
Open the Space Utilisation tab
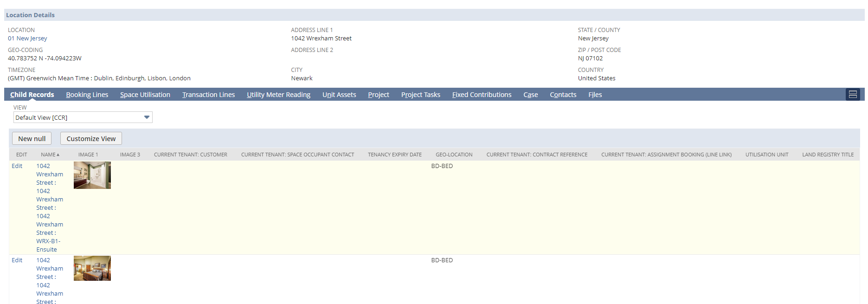(145, 95)
